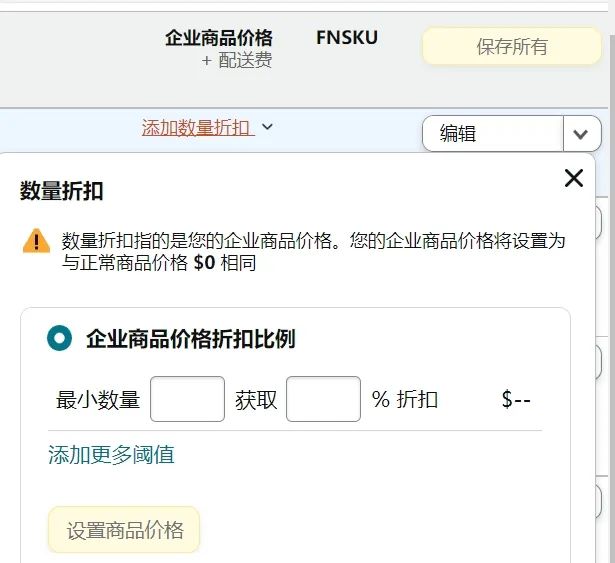Focus the % 折扣 percentage input field
The width and height of the screenshot is (615, 563).
coord(324,399)
